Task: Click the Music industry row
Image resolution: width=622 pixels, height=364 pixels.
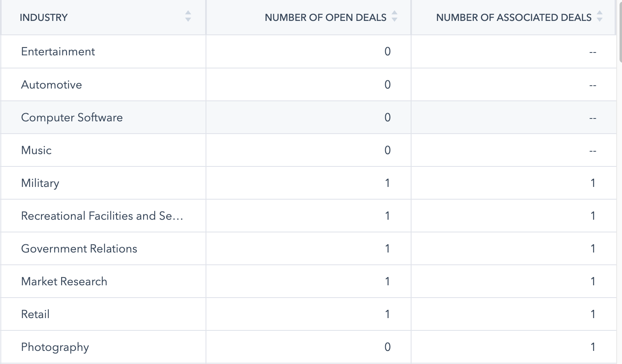Action: 36,150
